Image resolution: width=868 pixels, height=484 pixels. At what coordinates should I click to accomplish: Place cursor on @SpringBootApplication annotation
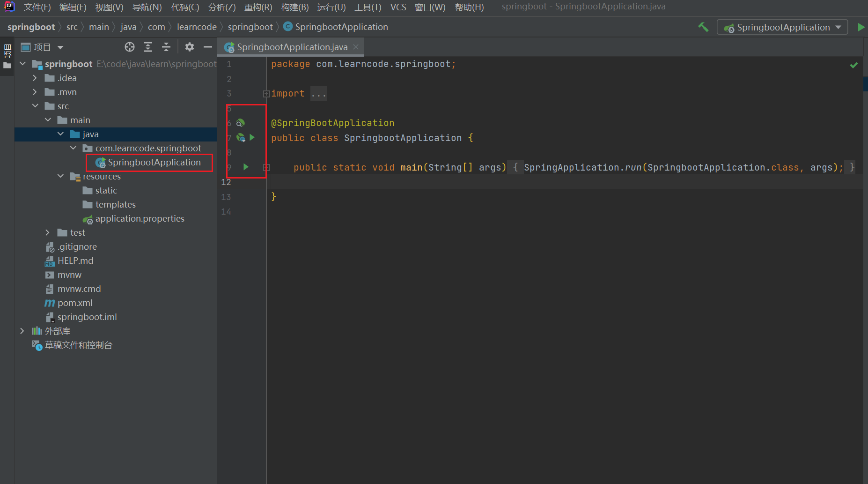[x=332, y=123]
